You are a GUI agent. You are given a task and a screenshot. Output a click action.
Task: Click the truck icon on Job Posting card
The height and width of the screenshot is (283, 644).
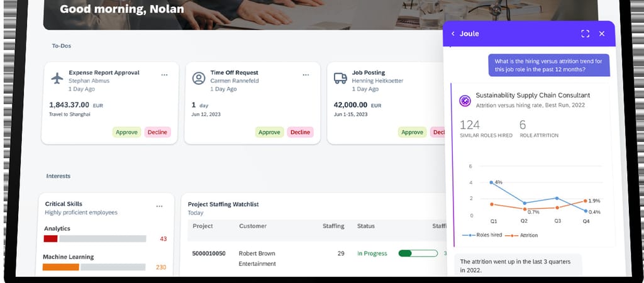pyautogui.click(x=340, y=78)
